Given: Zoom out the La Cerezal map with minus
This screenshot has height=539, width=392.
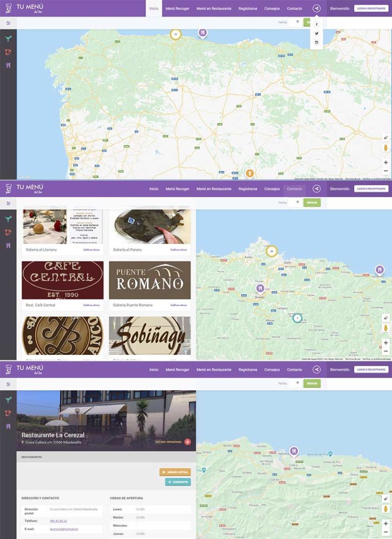Looking at the screenshot, I should (x=385, y=532).
